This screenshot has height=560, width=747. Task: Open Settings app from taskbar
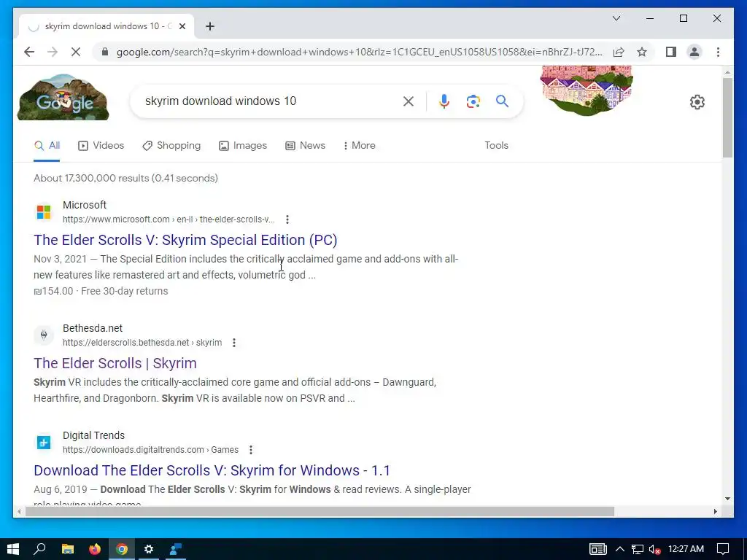pos(149,549)
